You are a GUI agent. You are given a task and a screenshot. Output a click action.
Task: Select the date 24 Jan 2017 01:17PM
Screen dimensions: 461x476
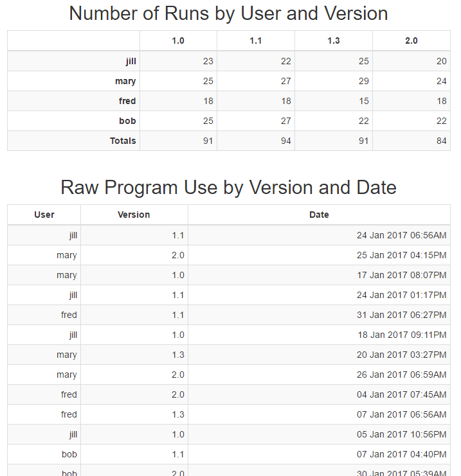401,295
